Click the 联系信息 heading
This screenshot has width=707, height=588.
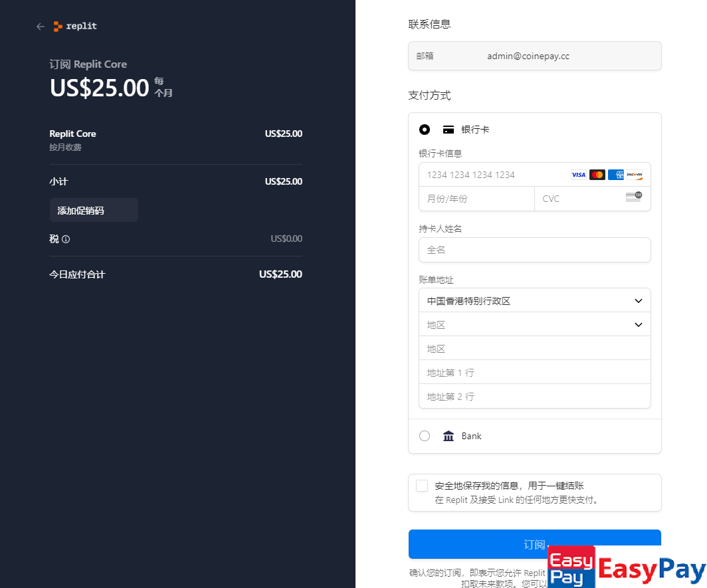pyautogui.click(x=429, y=25)
